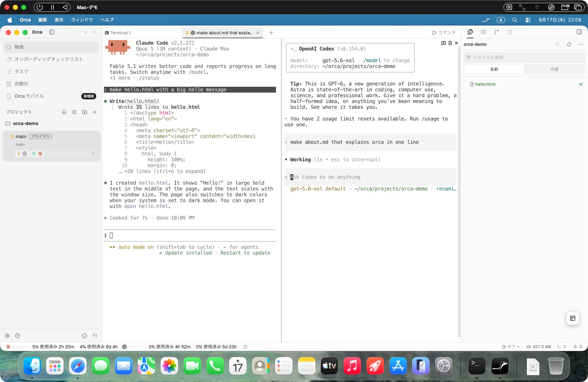Viewport: 588px width, 382px height.
Task: Open Orca モバイル in the sidebar
Action: click(x=51, y=96)
